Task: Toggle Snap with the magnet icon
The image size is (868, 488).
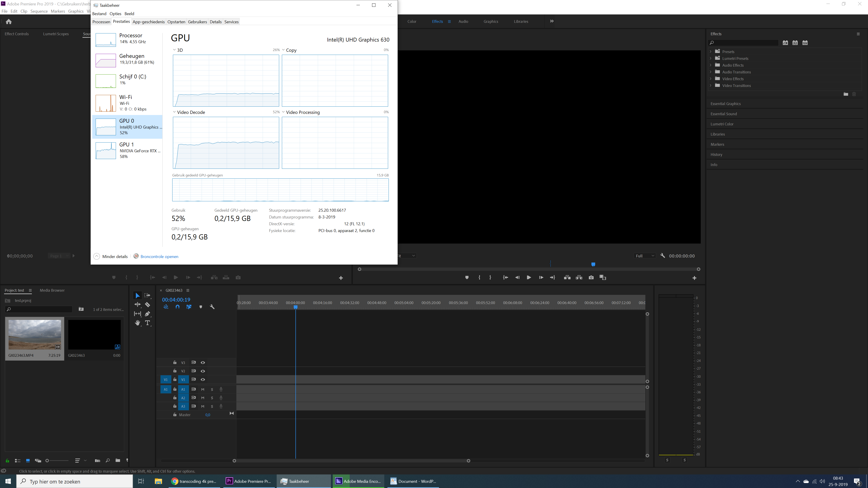Action: pos(178,307)
